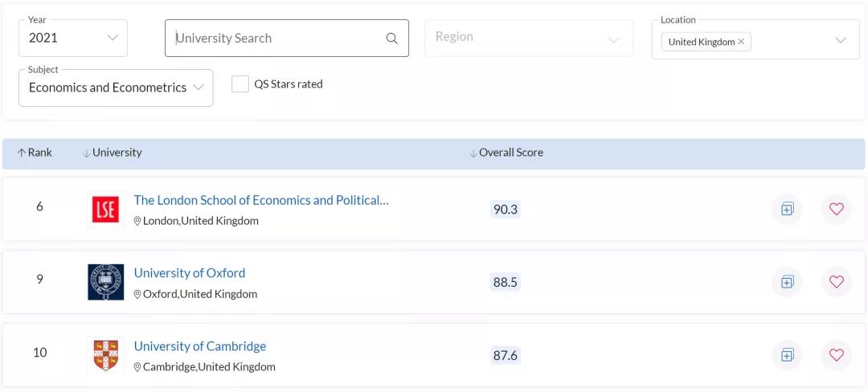
Task: Add LSE to the compare list
Action: [x=787, y=209]
